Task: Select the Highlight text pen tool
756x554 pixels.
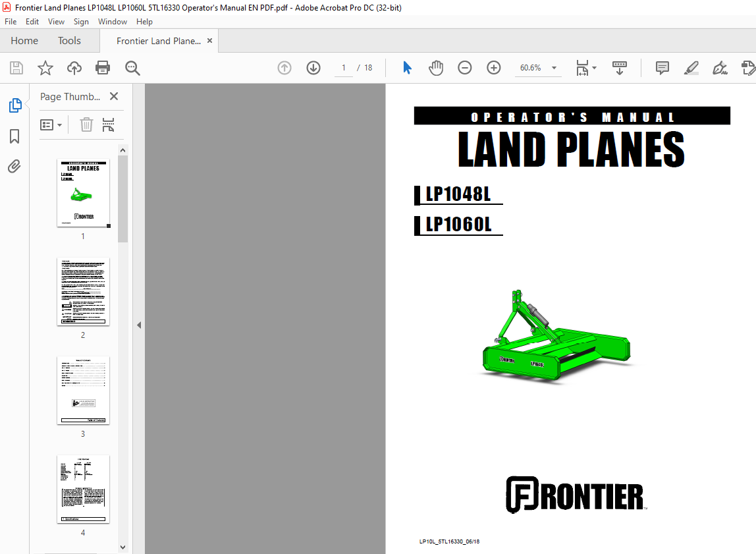Action: click(x=691, y=68)
